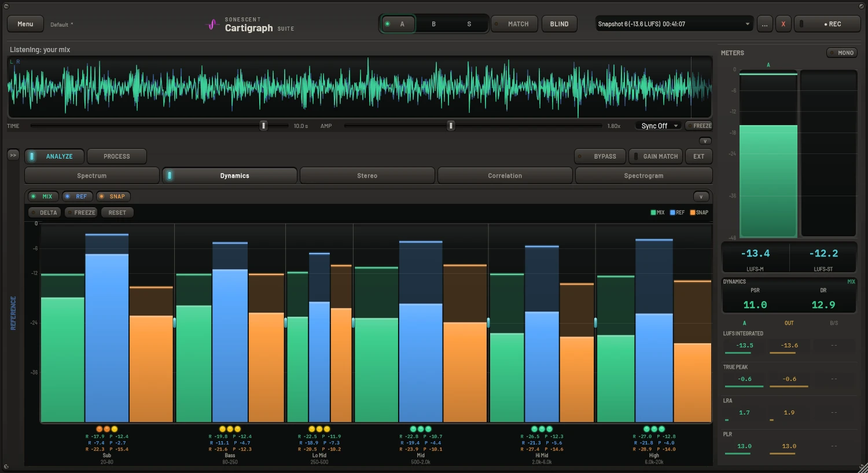Image resolution: width=868 pixels, height=473 pixels.
Task: Start recording with the REC button
Action: pyautogui.click(x=827, y=24)
